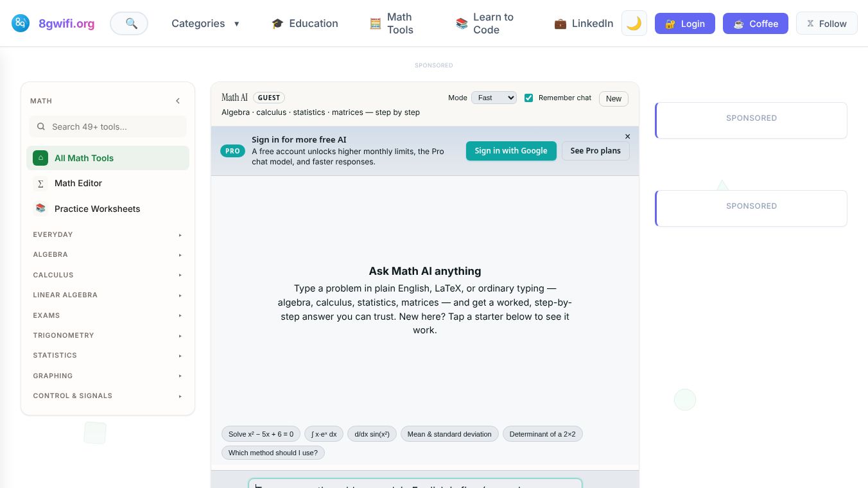The width and height of the screenshot is (868, 488).
Task: Choose Which method should I use? starter
Action: point(273,453)
